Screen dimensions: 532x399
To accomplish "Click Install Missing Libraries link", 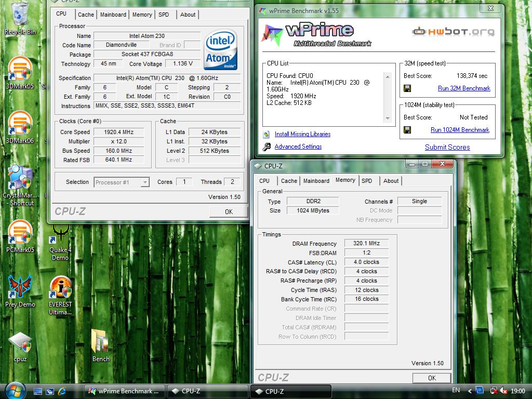I will tap(302, 134).
